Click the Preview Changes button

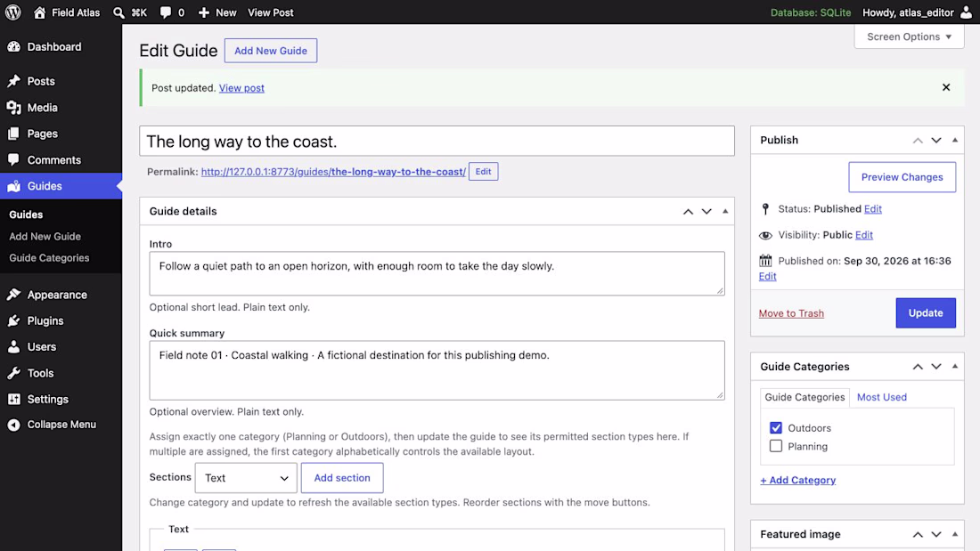[x=902, y=177]
